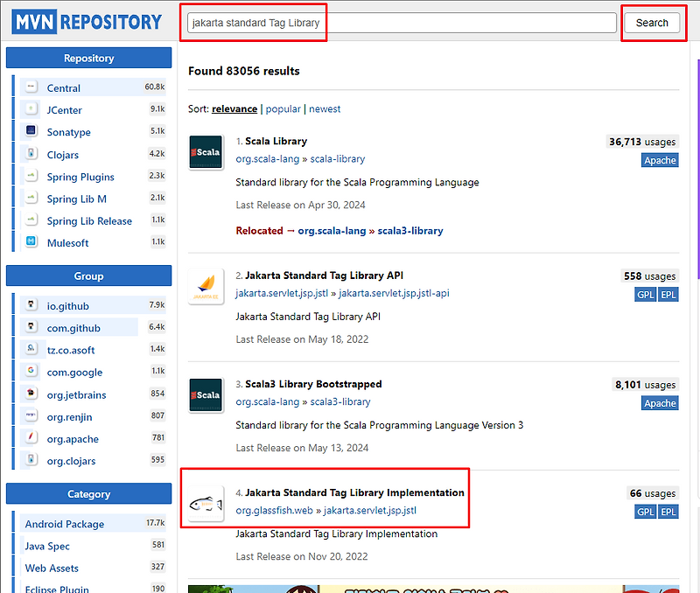Click the Repository section header
The height and width of the screenshot is (593, 700).
89,58
